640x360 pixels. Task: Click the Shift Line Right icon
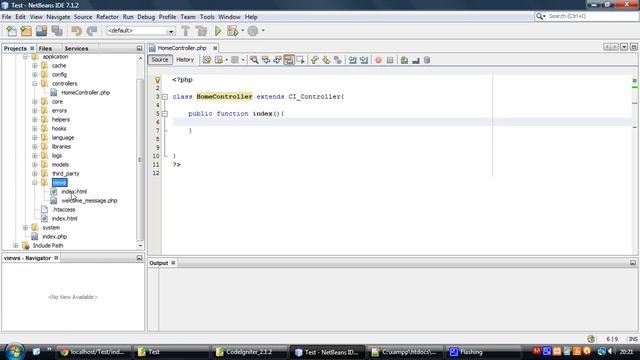[x=364, y=60]
